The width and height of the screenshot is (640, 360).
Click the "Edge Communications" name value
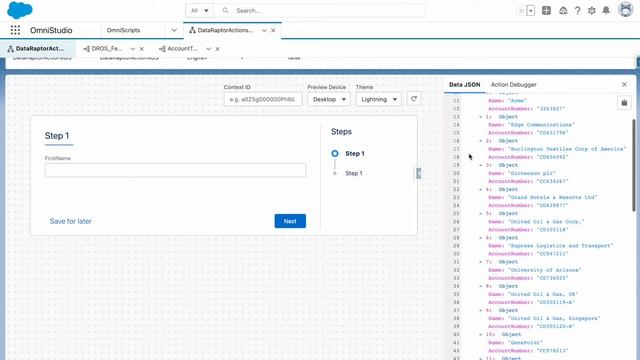tap(541, 125)
